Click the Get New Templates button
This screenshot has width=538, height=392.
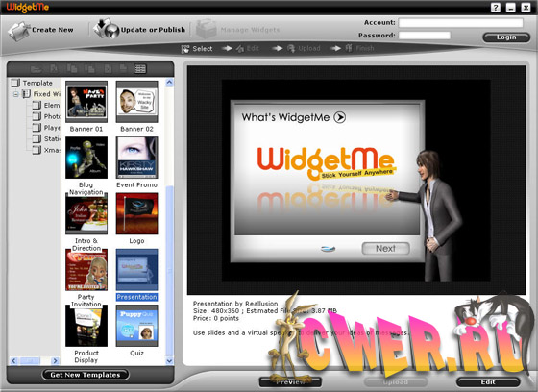point(86,375)
